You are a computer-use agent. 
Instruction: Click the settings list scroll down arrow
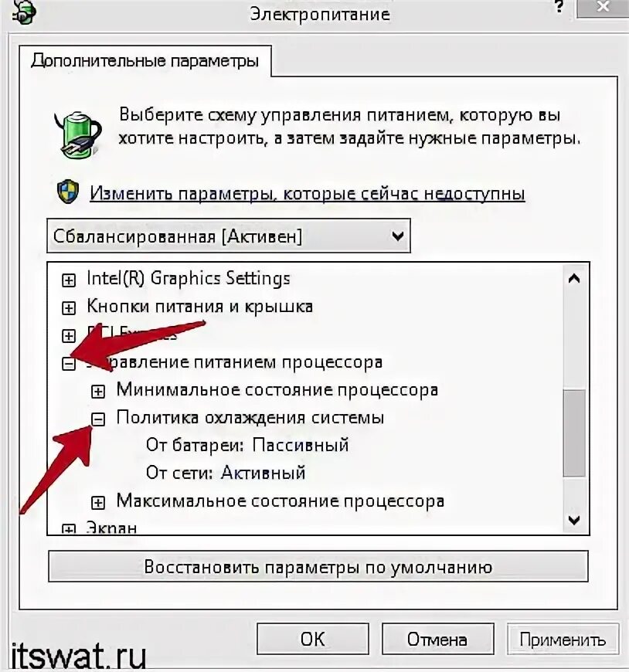tap(573, 521)
